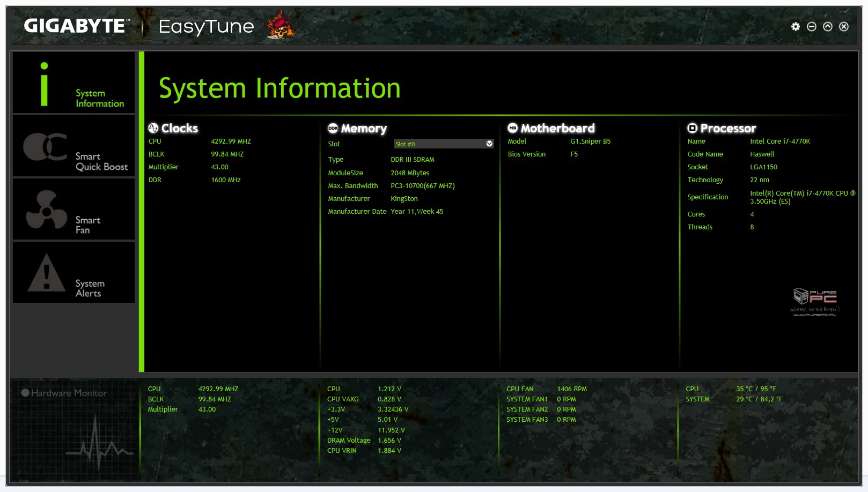Toggle the Hardware Monitor indicator dot
Screen dimensions: 868x492
coord(25,393)
